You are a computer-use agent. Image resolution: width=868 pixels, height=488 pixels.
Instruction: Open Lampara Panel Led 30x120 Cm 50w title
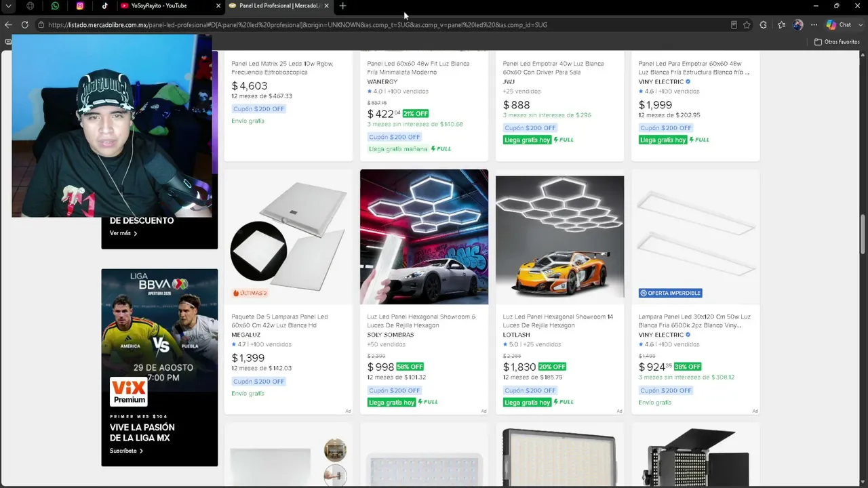[694, 321]
